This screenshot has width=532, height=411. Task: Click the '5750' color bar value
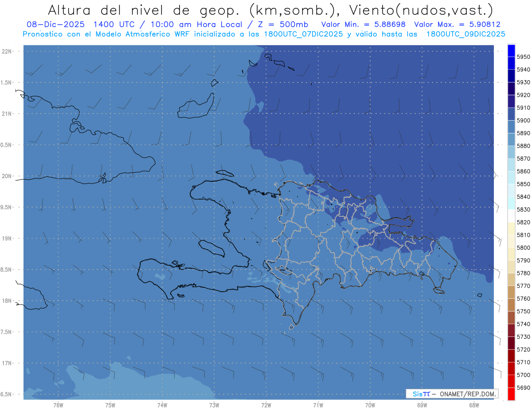(523, 311)
